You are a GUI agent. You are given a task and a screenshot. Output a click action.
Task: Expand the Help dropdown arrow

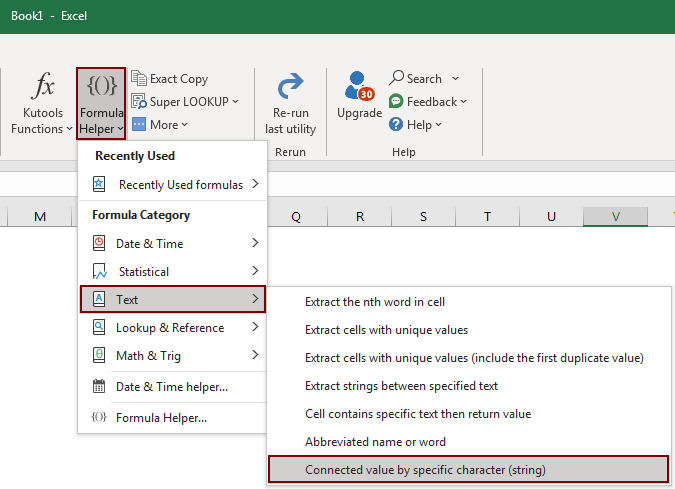(x=438, y=124)
